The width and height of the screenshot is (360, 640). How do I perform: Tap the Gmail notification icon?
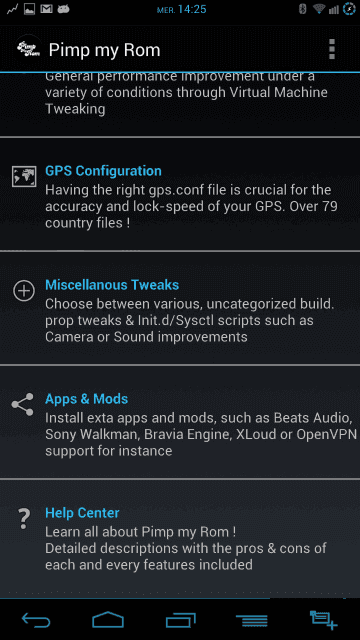click(x=46, y=9)
